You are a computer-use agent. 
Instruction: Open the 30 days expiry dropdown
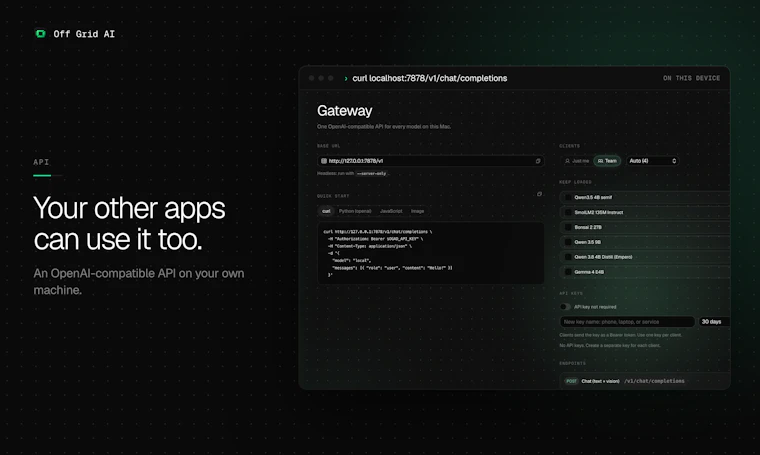[x=714, y=322]
